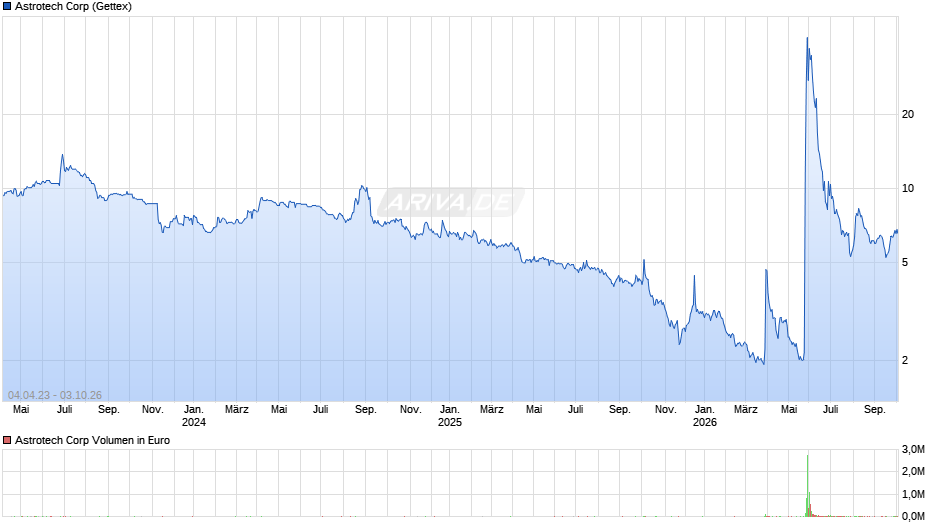Click the blue legend square beside Astrotech Corp (Gettex)
The image size is (940, 526).
pos(7,7)
